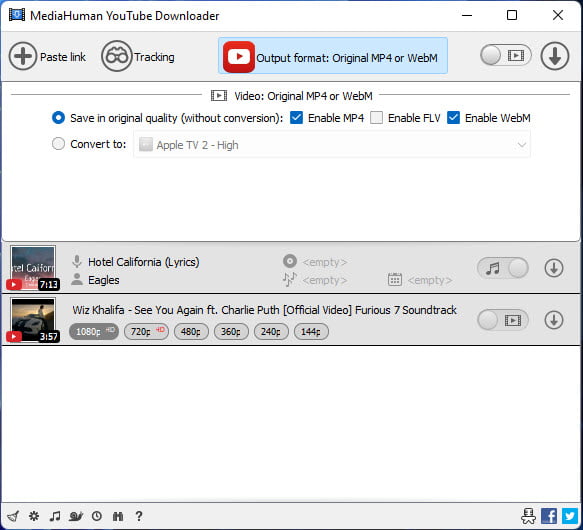Screen dimensions: 583x530
Task: Toggle snail speed limit icon
Action: pos(76,516)
